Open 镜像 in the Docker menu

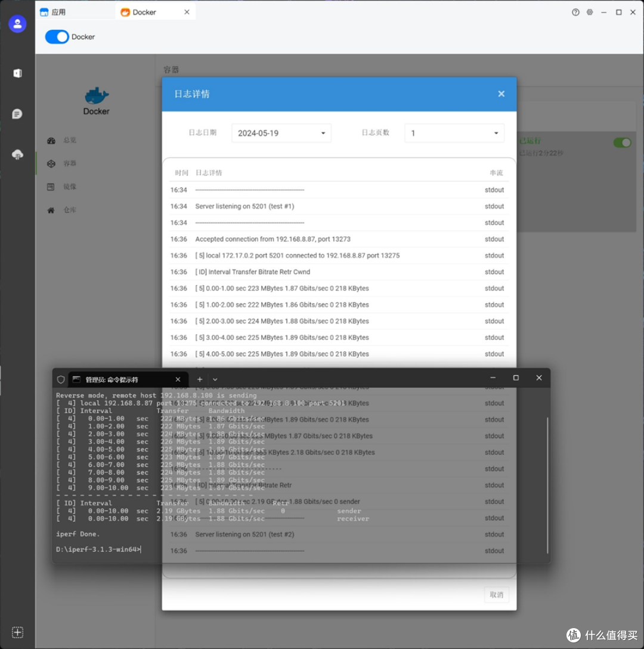coord(70,187)
